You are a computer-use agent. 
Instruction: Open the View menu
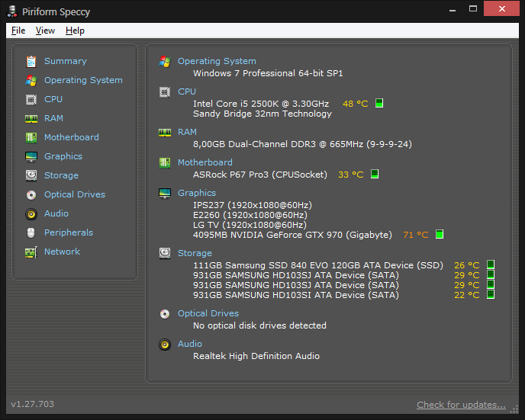45,30
